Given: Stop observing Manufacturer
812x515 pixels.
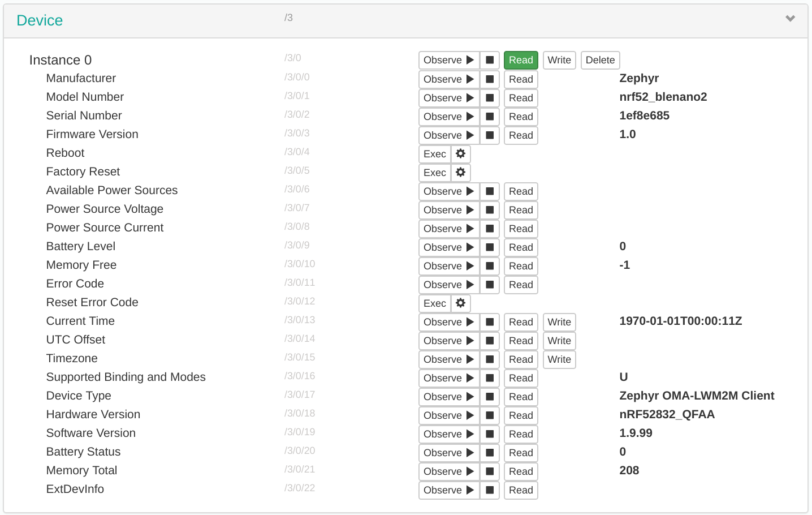Looking at the screenshot, I should point(490,79).
